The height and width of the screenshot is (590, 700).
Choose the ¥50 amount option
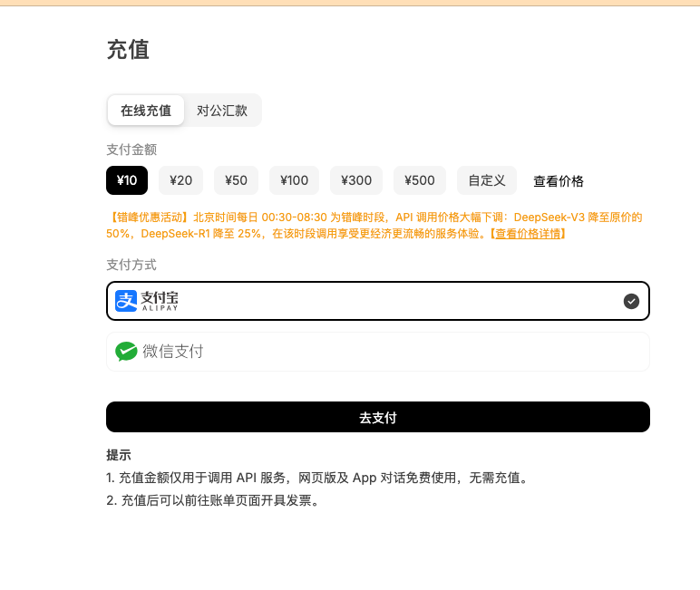click(236, 180)
